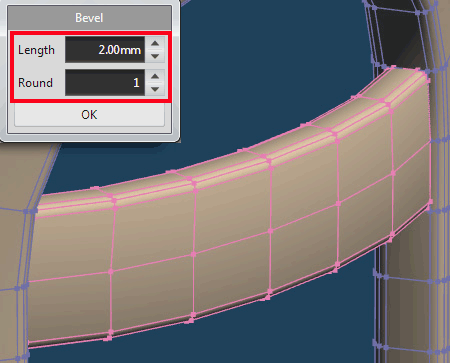Click the empty dark blue viewport background

(x=267, y=83)
